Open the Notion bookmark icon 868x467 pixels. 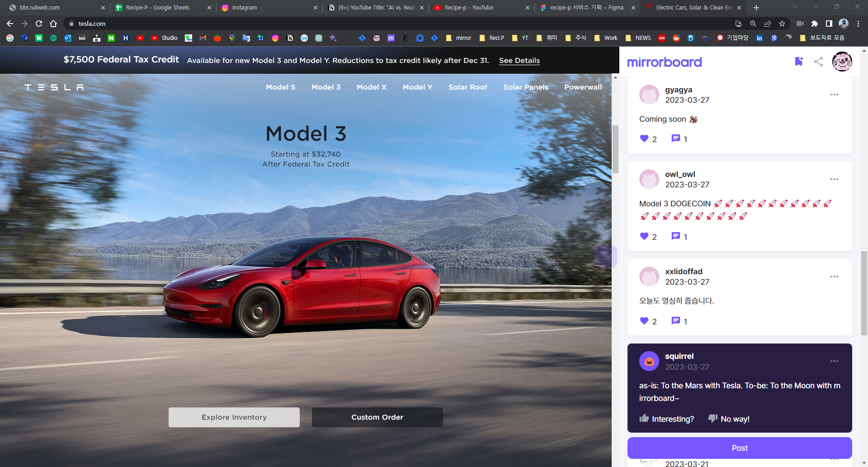pos(290,38)
